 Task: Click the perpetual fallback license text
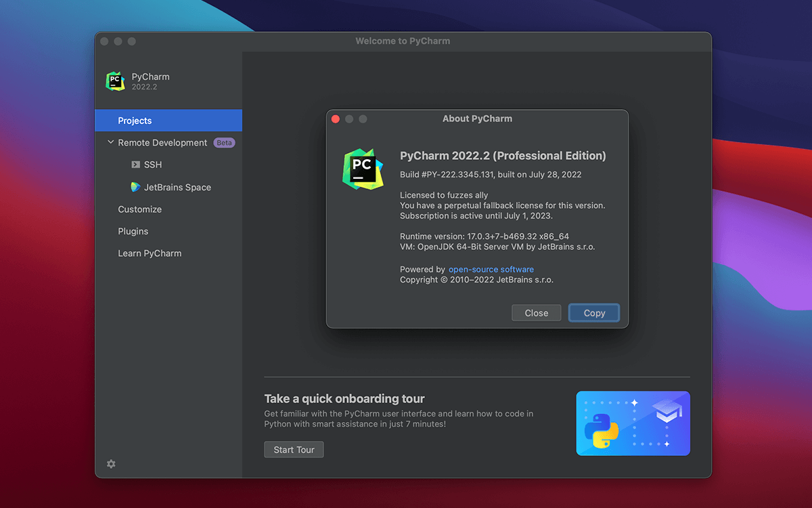pyautogui.click(x=503, y=205)
